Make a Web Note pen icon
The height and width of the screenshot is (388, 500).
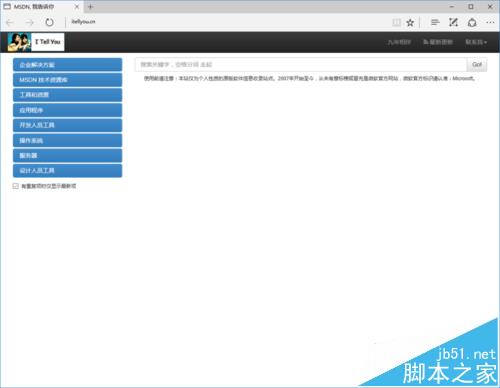453,22
